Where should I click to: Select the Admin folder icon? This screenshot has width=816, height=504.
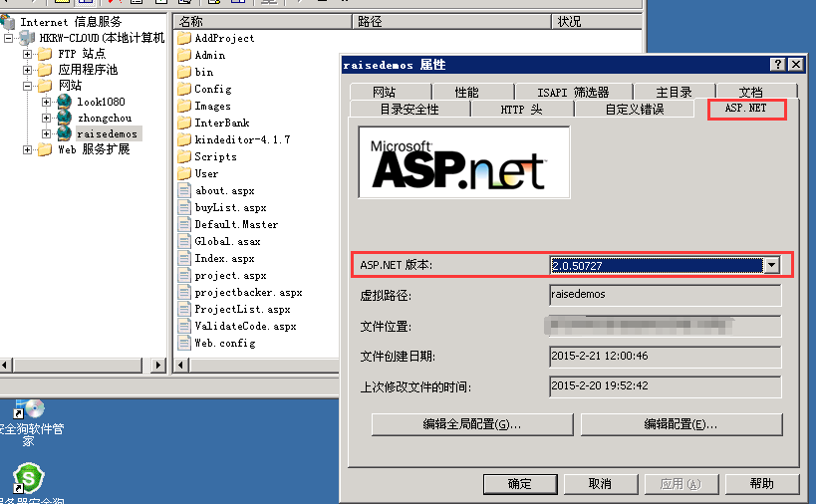(x=184, y=55)
